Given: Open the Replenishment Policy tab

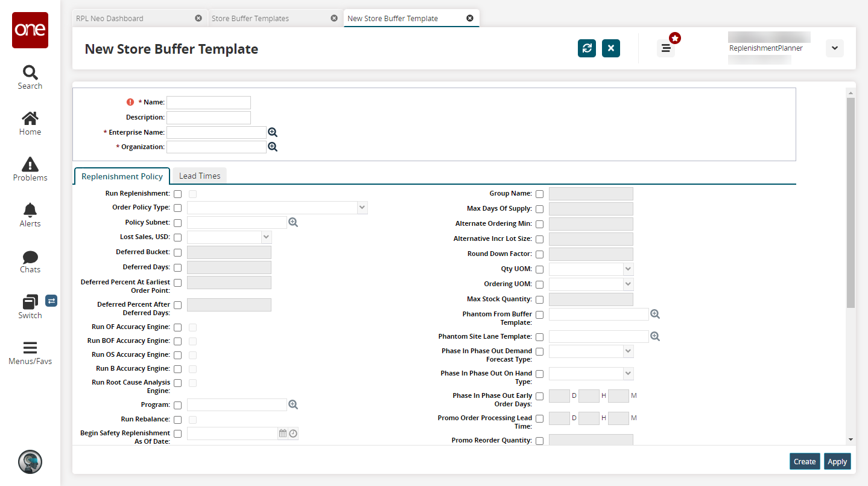Looking at the screenshot, I should (122, 176).
